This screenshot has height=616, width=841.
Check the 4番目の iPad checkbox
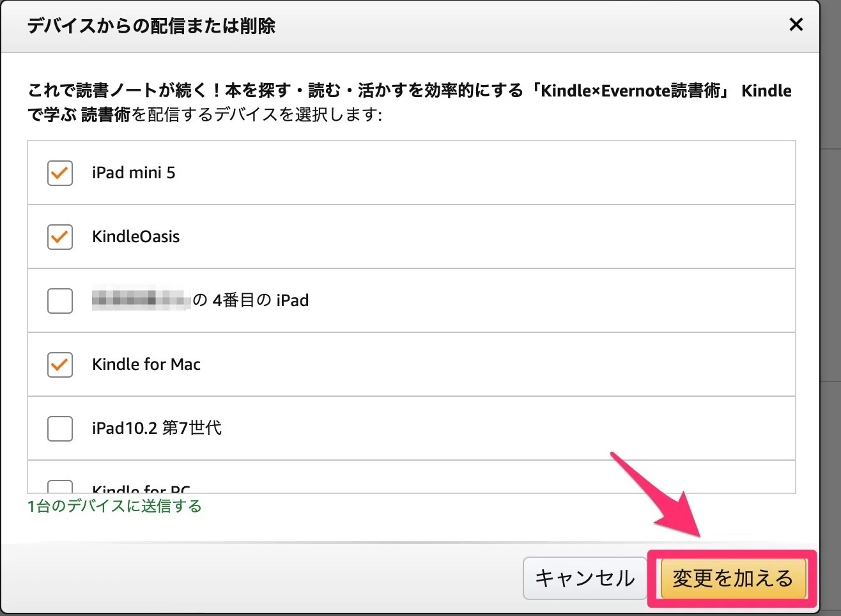pos(60,300)
